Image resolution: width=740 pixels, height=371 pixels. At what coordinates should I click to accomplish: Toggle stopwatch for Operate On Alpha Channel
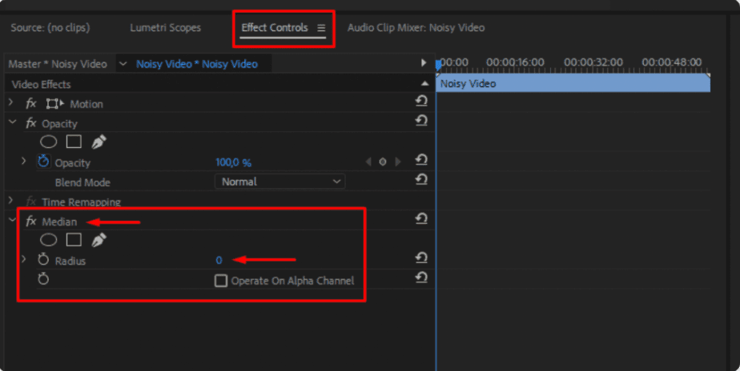click(43, 279)
